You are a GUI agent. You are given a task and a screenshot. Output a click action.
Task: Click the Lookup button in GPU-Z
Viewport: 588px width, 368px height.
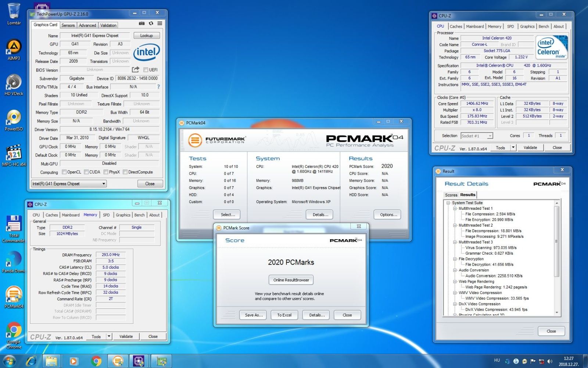pos(146,36)
